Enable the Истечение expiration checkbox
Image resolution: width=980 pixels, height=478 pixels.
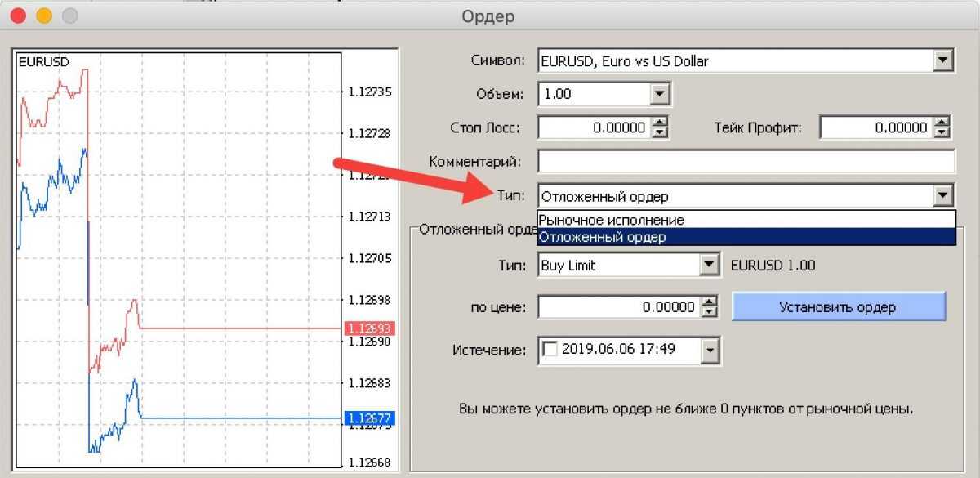click(550, 350)
